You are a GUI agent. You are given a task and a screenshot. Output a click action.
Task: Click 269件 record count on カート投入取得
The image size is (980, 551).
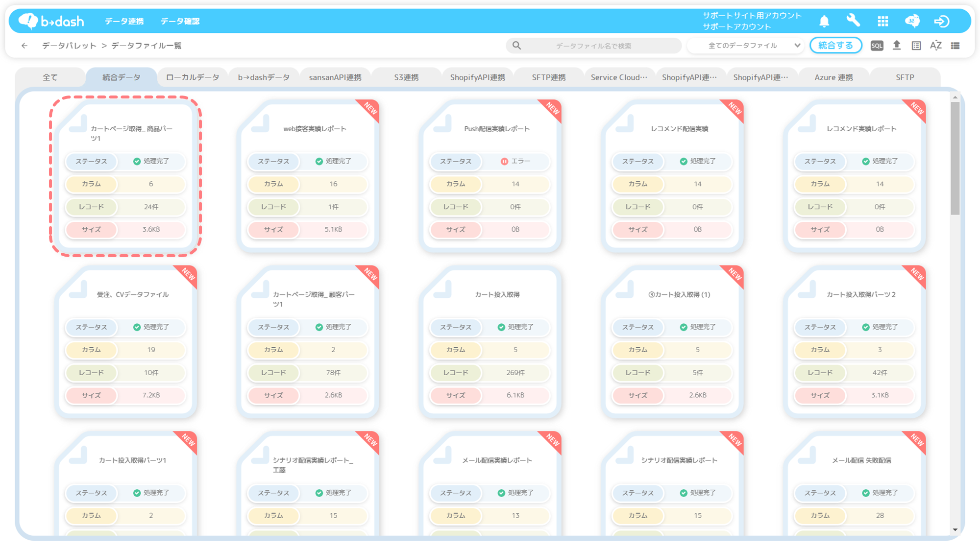515,372
